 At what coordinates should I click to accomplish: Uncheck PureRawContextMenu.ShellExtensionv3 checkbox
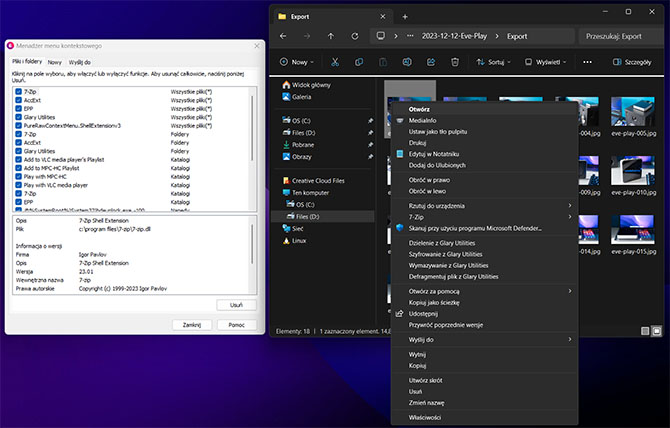[x=18, y=126]
